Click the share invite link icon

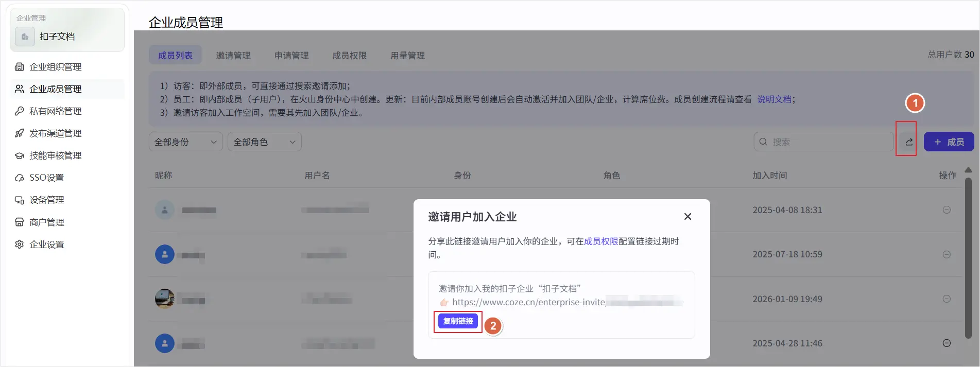(x=909, y=142)
